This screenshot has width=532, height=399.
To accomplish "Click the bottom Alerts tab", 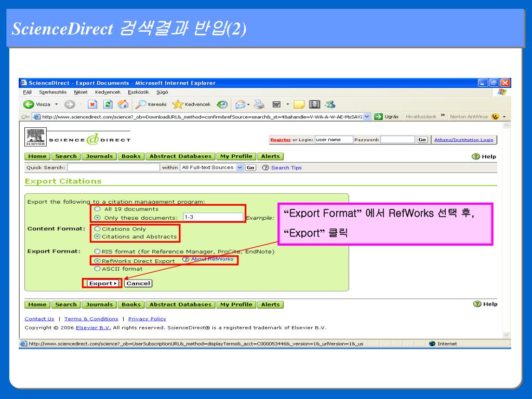I will pos(270,304).
